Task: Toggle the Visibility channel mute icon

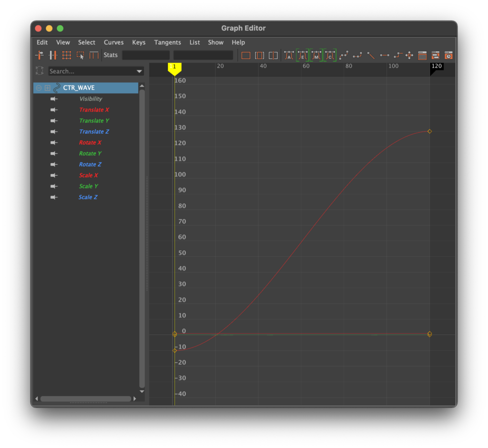Action: (54, 99)
